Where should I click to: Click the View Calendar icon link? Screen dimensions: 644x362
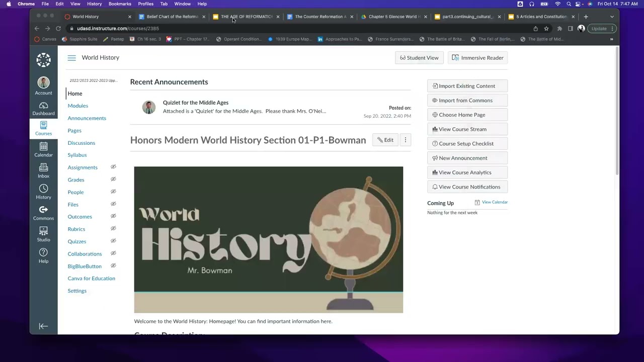coord(477,202)
